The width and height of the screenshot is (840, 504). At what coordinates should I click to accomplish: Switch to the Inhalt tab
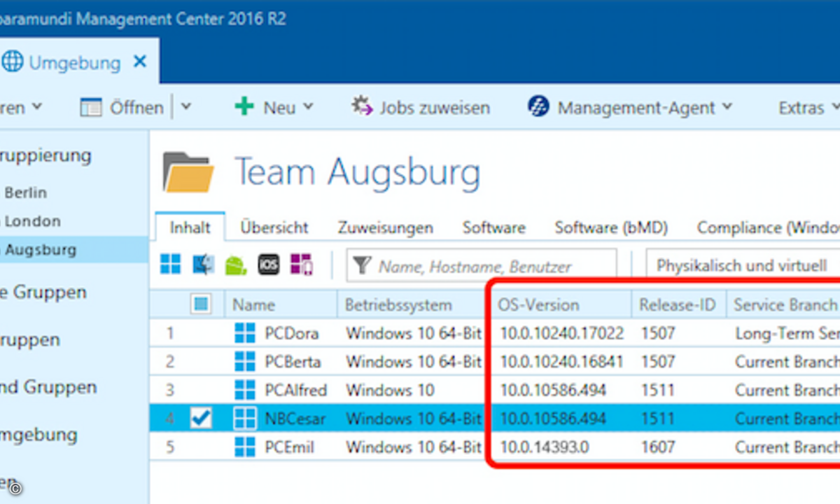[190, 227]
